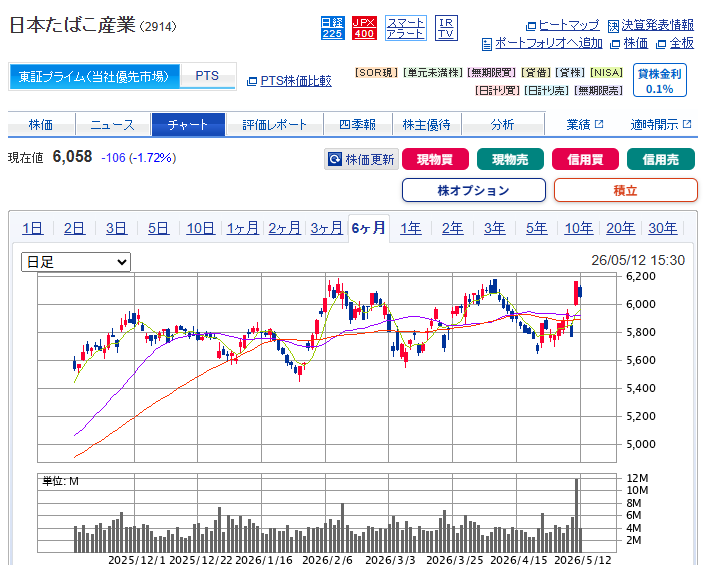Select the 5年 chart period
This screenshot has height=565, width=706.
pos(537,228)
